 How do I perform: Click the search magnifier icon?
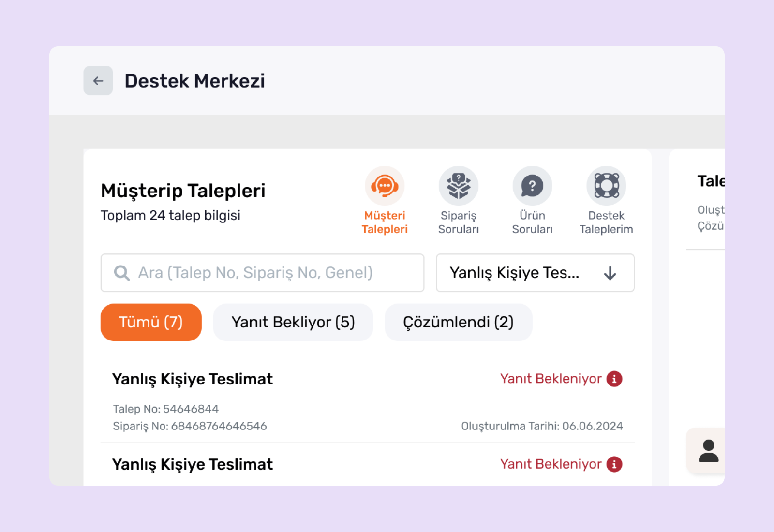pos(122,273)
